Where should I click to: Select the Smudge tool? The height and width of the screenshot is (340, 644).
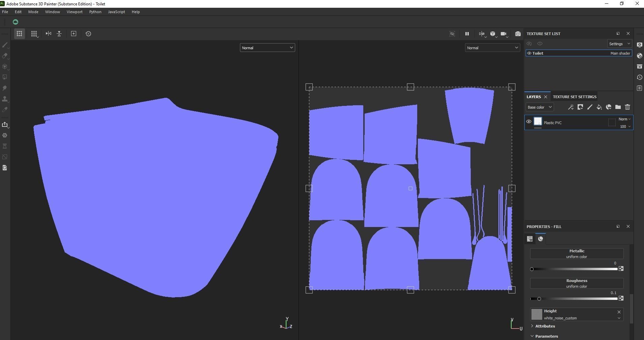(5, 88)
